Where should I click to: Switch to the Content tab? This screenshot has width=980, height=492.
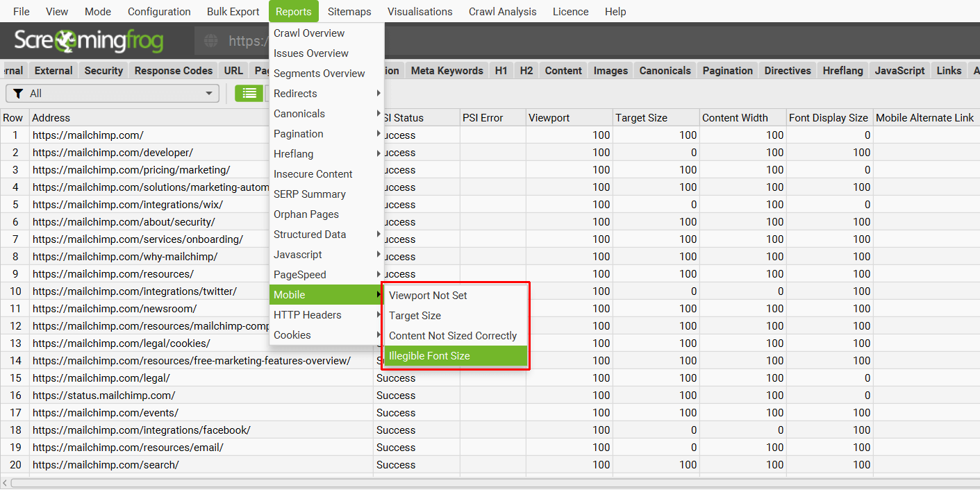click(563, 71)
